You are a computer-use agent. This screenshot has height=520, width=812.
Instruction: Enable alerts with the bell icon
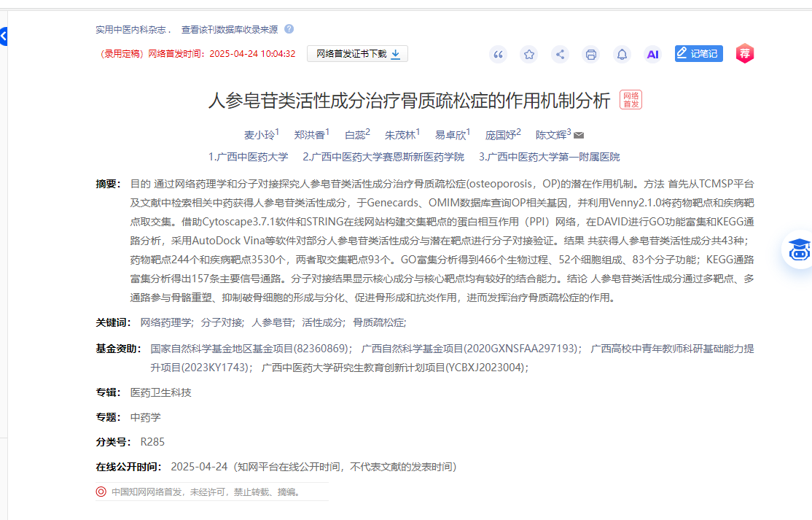coord(621,54)
